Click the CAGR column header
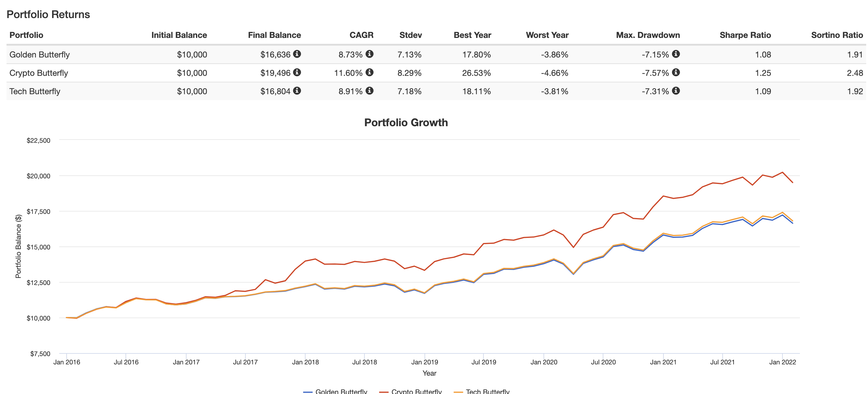868x394 pixels. tap(361, 35)
